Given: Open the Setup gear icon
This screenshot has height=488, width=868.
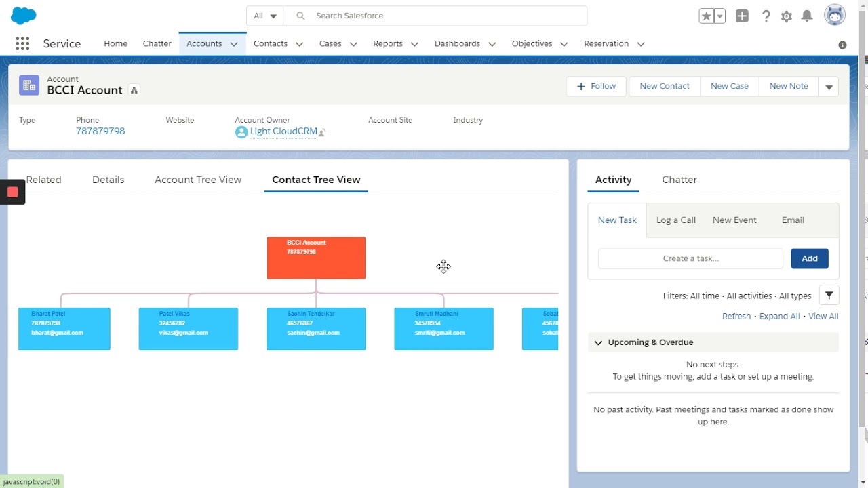Looking at the screenshot, I should [x=787, y=16].
